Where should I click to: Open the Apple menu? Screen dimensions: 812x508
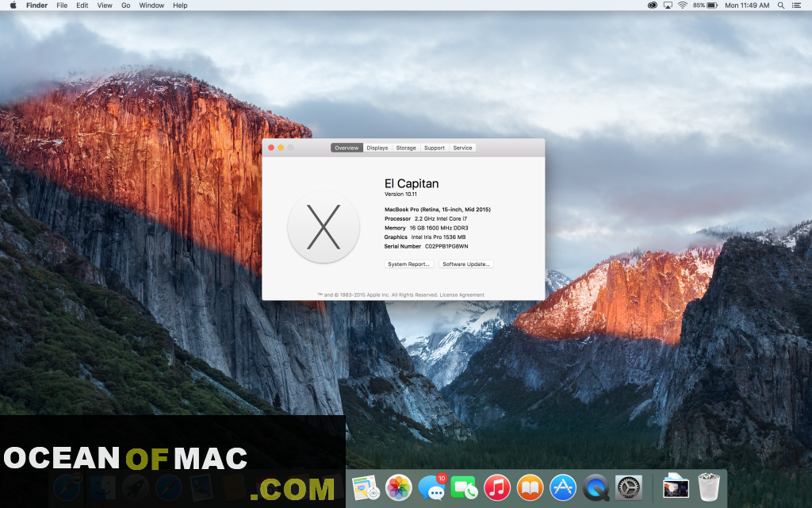(13, 6)
